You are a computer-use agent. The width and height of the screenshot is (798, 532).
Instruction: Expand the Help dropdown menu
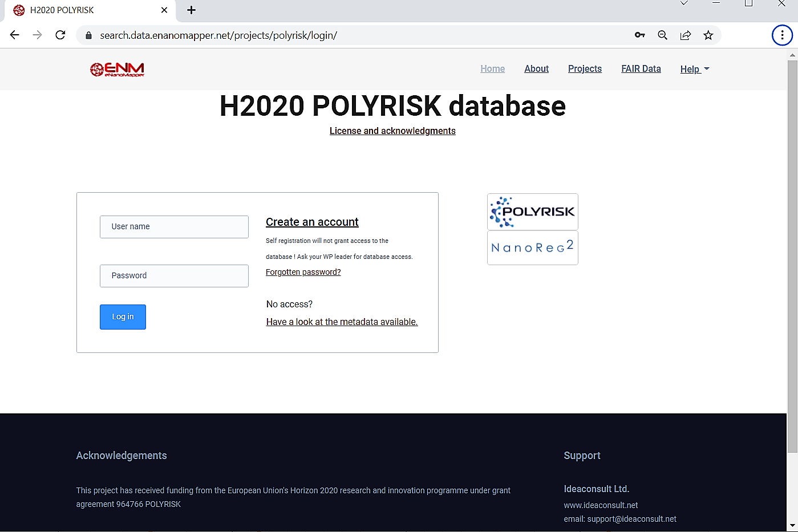(695, 69)
